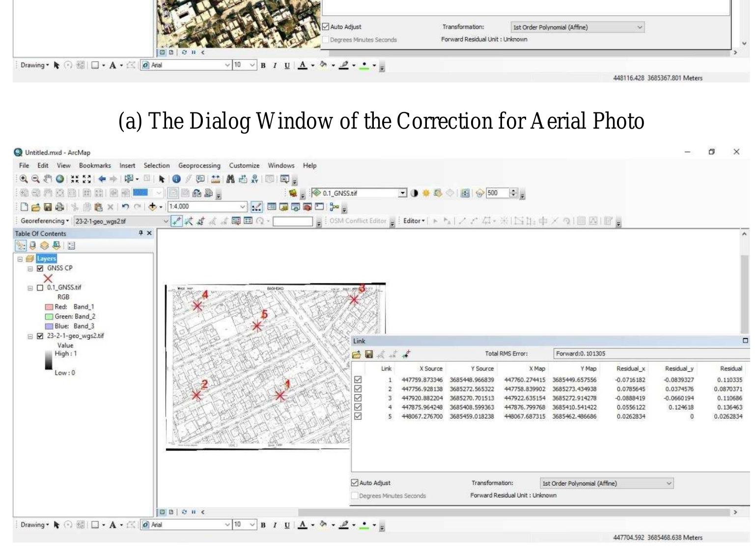756x546 pixels.
Task: Open the 0.1_GNSS.tif raster layer dropdown
Action: pyautogui.click(x=403, y=193)
